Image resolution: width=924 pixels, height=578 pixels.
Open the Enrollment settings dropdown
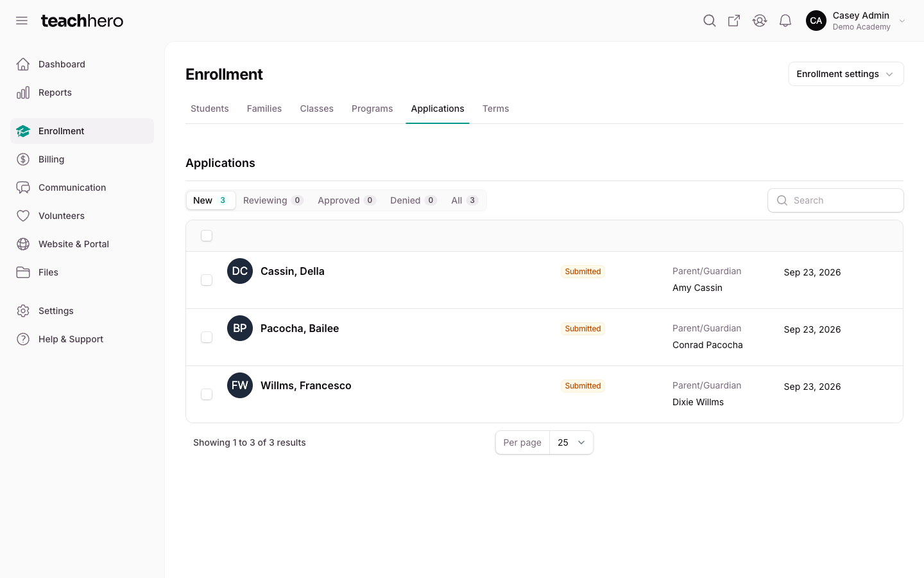[x=846, y=74]
